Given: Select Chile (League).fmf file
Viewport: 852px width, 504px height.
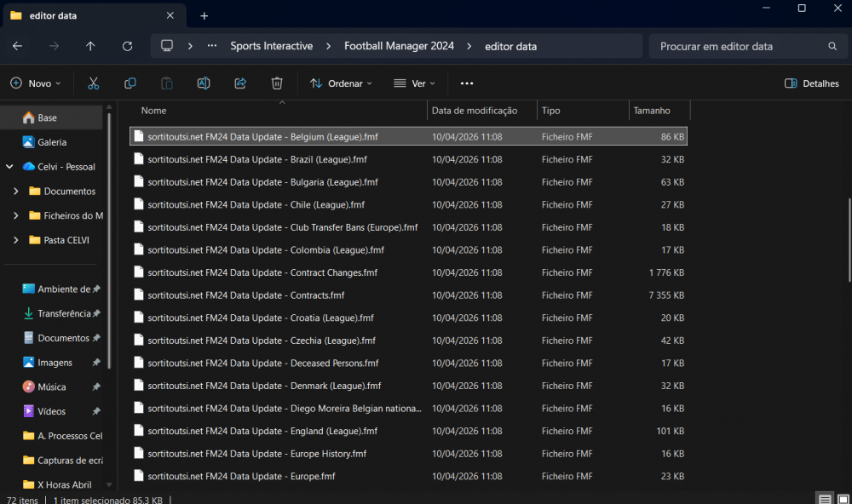Looking at the screenshot, I should [x=409, y=204].
